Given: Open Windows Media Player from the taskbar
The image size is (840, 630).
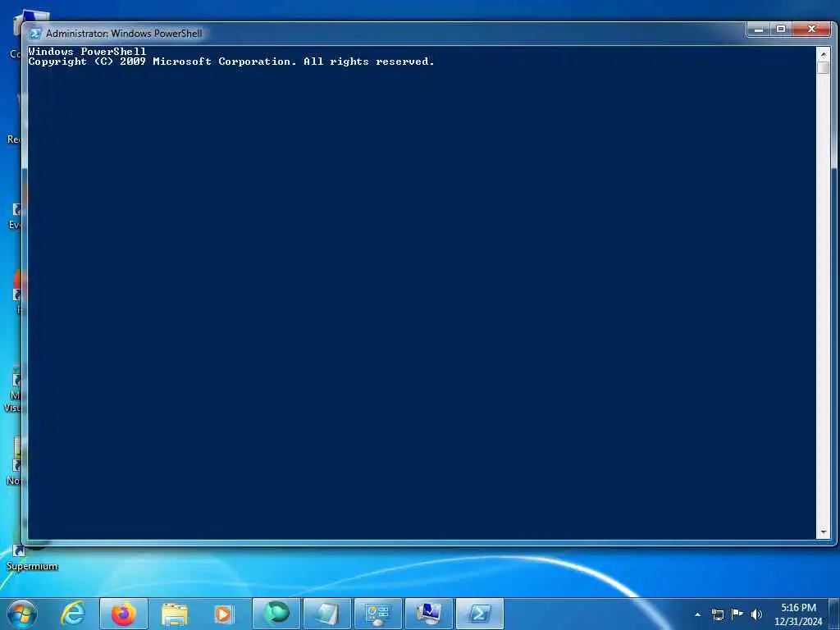Looking at the screenshot, I should point(224,614).
